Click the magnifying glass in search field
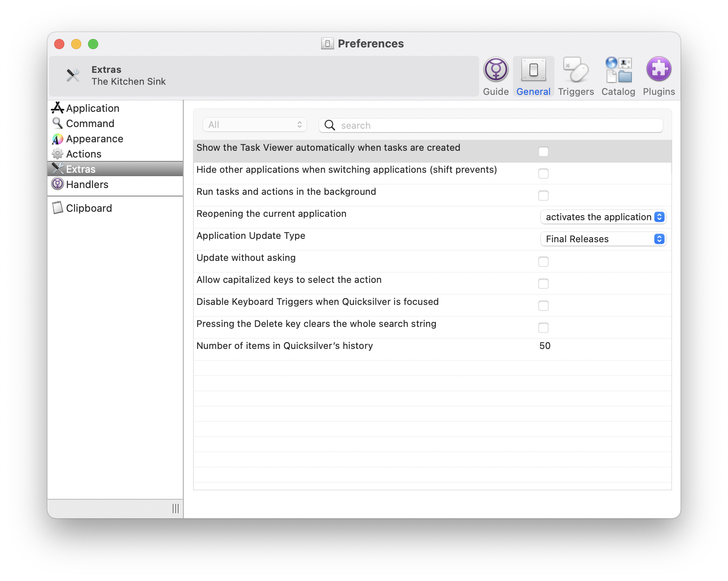This screenshot has width=728, height=581. coord(330,125)
